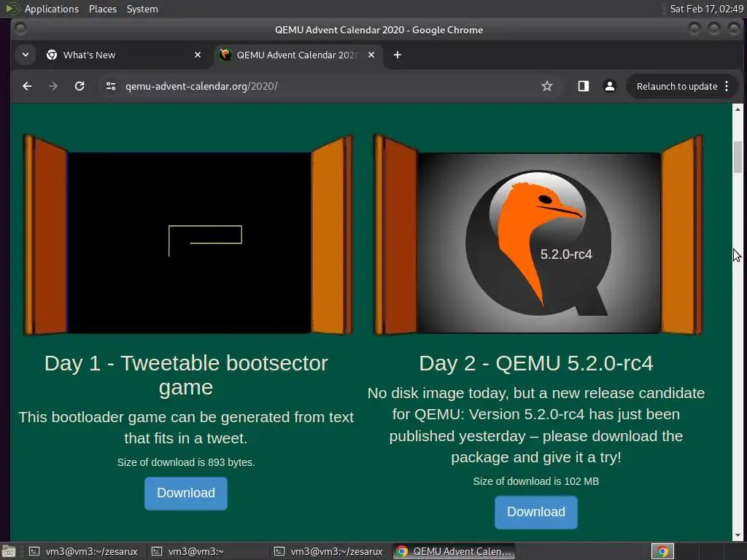Open Chrome side panel
Screen dimensions: 747x560
pos(584,86)
